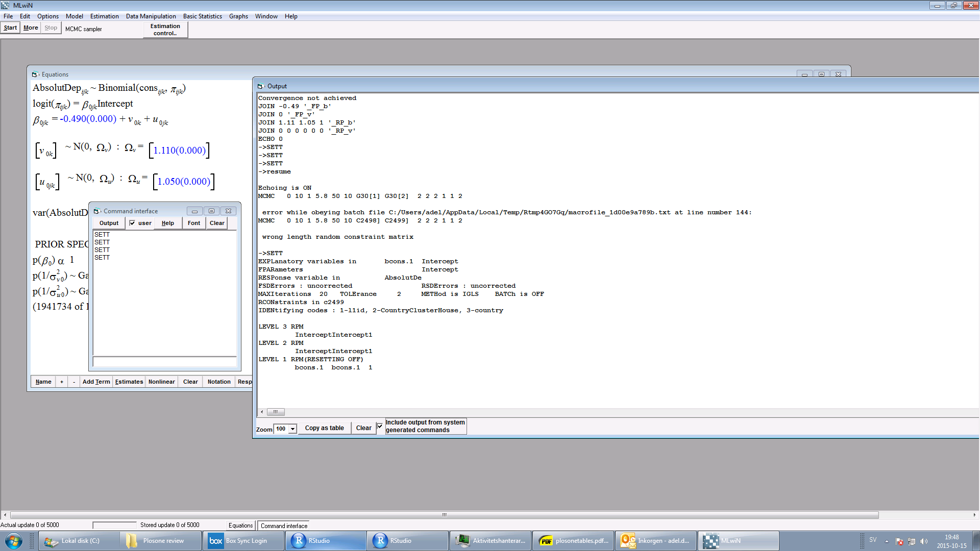Click Name button in Equations panel
Image resolution: width=980 pixels, height=551 pixels.
tap(42, 382)
